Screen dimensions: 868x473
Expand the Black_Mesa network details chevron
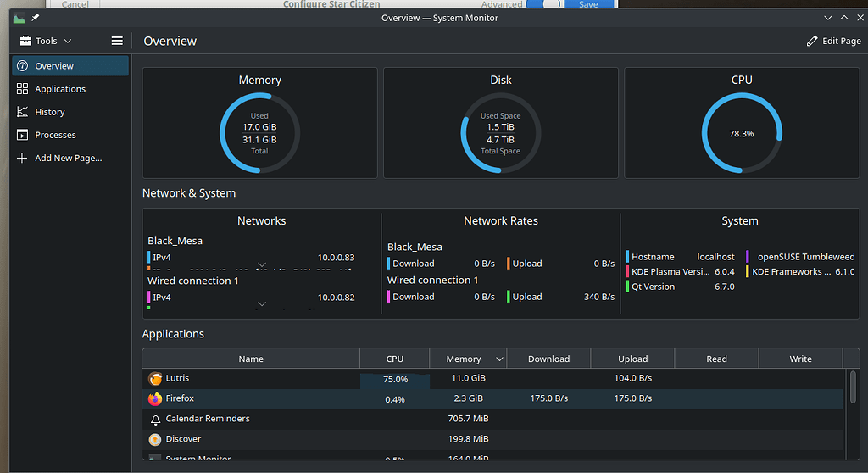262,265
